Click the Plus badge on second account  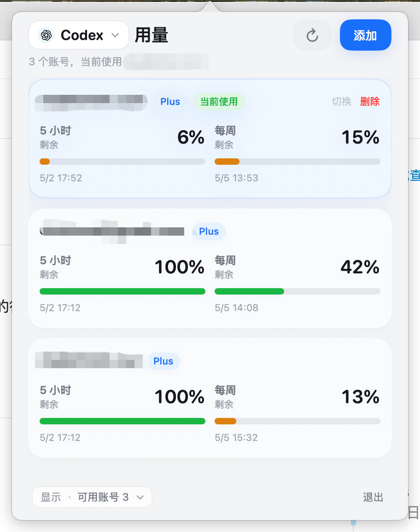[x=209, y=231]
